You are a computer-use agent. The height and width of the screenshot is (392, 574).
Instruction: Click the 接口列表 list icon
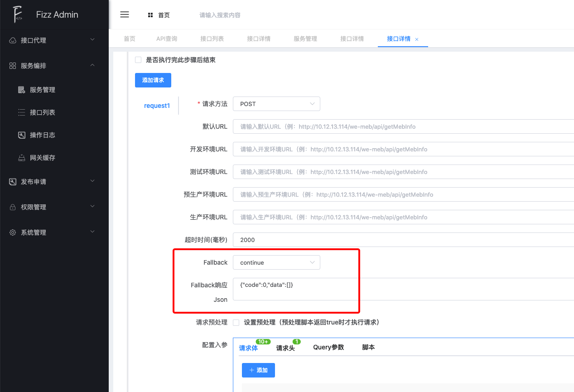tap(21, 112)
